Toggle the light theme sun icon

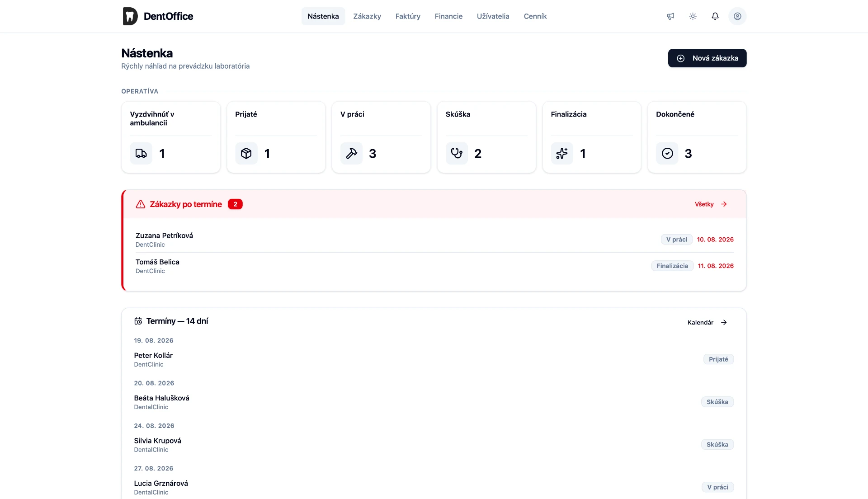(693, 16)
